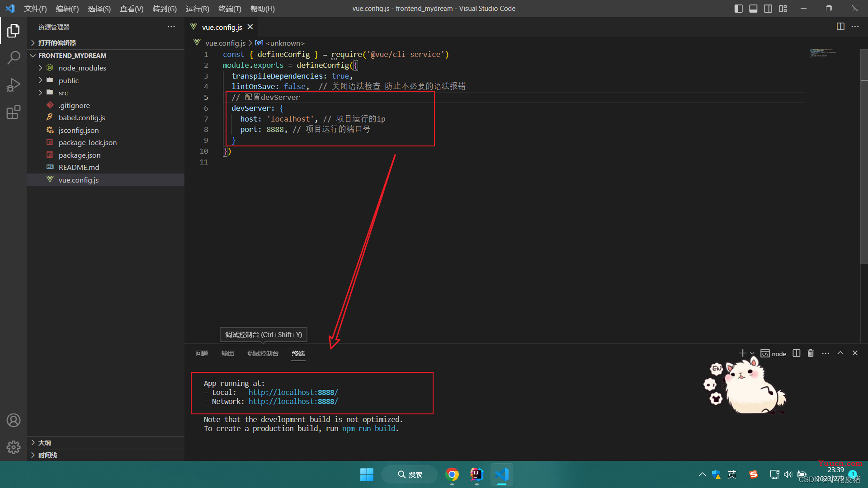Switch to the 问题 panel tab
Image resolution: width=868 pixels, height=488 pixels.
pyautogui.click(x=202, y=353)
